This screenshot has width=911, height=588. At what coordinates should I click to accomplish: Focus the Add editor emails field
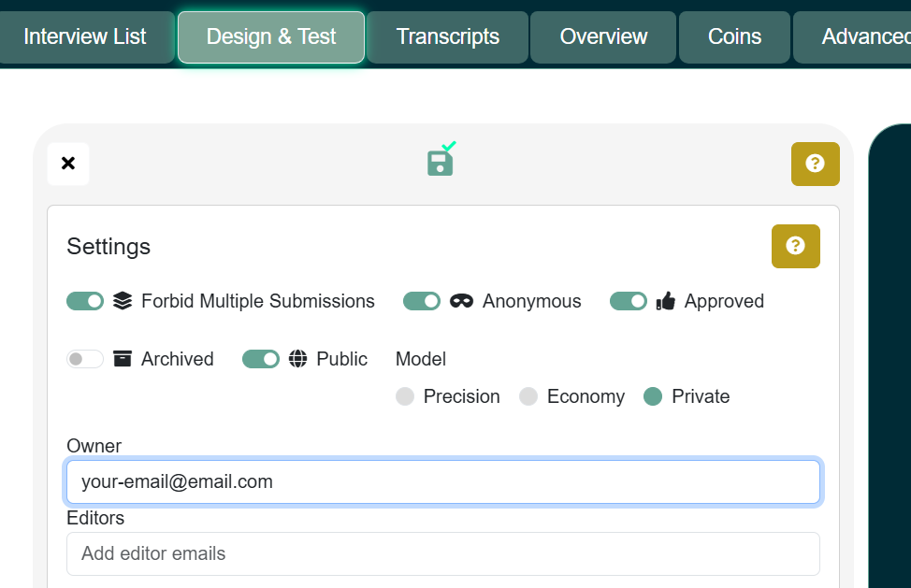point(443,553)
